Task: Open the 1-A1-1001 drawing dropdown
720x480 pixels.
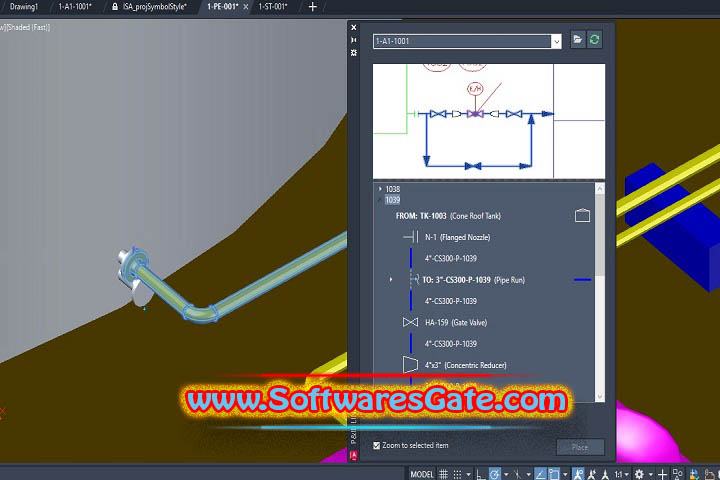Action: point(557,41)
